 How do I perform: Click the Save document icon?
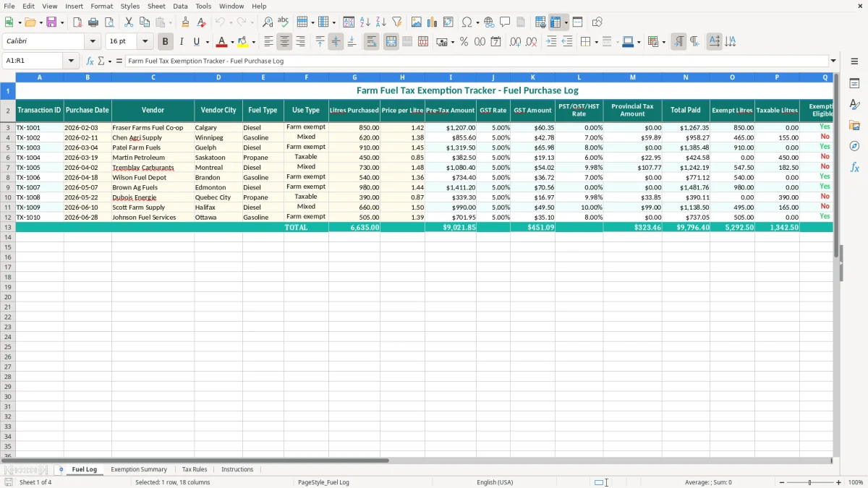coord(51,22)
